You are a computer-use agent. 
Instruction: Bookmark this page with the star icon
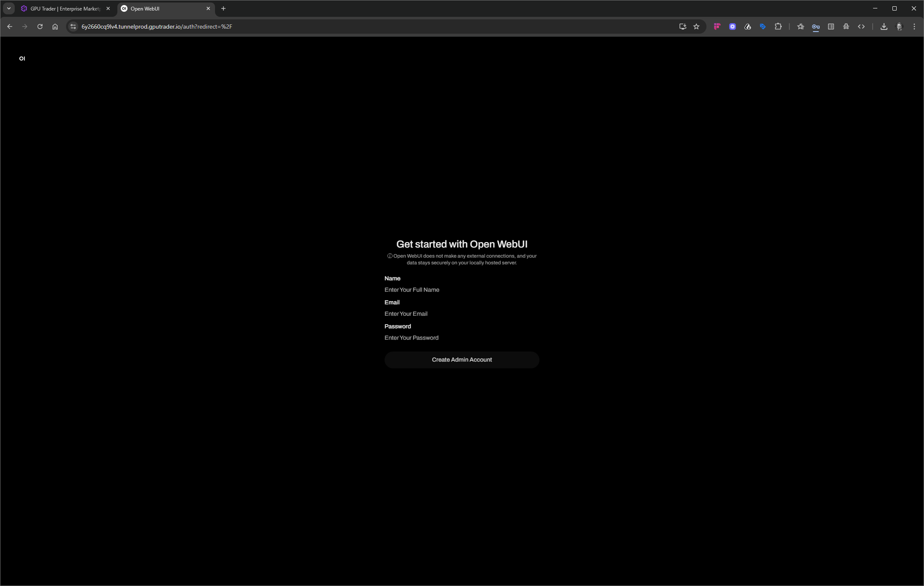click(696, 27)
